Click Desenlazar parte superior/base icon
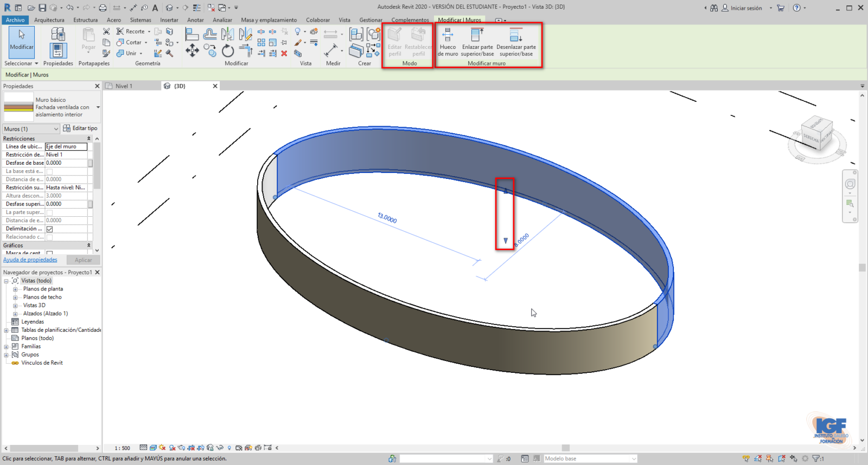This screenshot has width=868, height=465. (516, 42)
